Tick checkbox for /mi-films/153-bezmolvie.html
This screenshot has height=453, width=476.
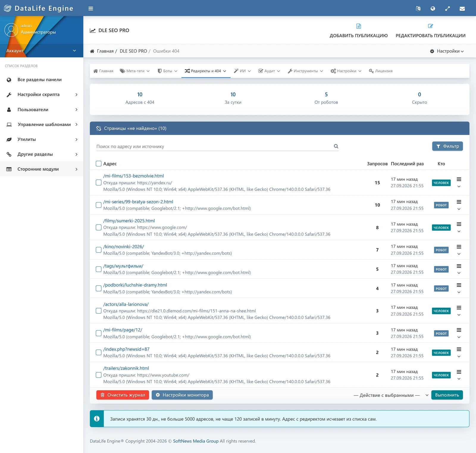(x=98, y=183)
